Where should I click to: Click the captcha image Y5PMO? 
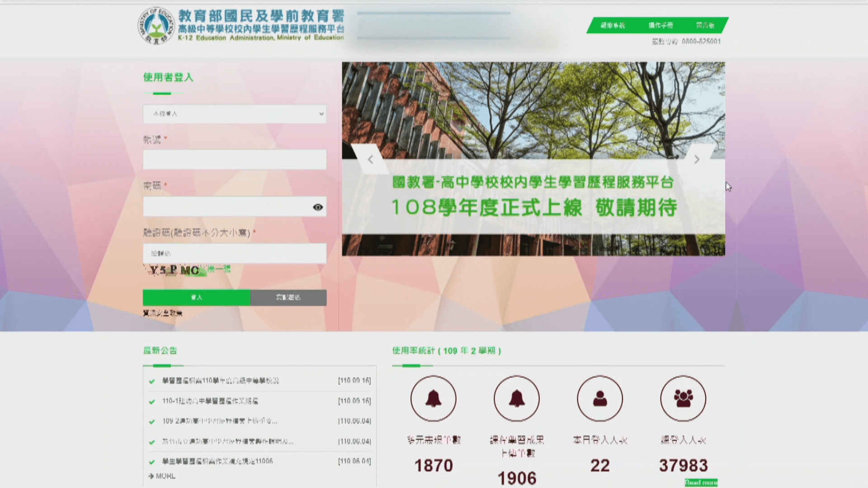pos(175,270)
